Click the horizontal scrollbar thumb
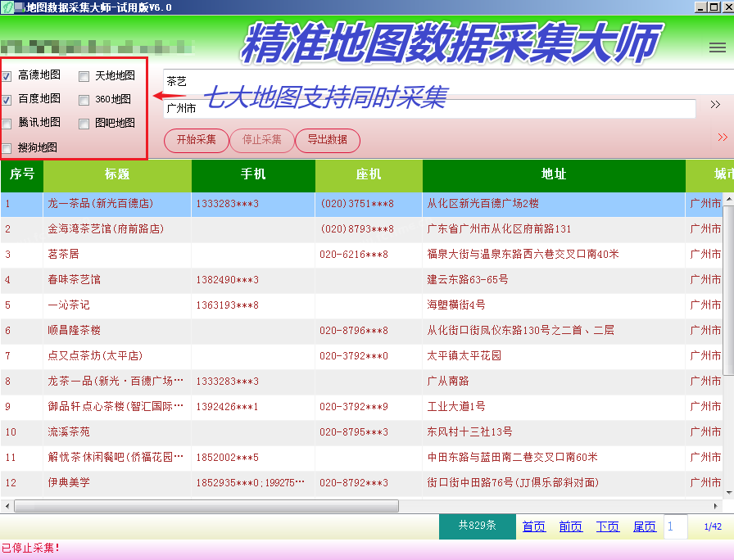 (206, 506)
